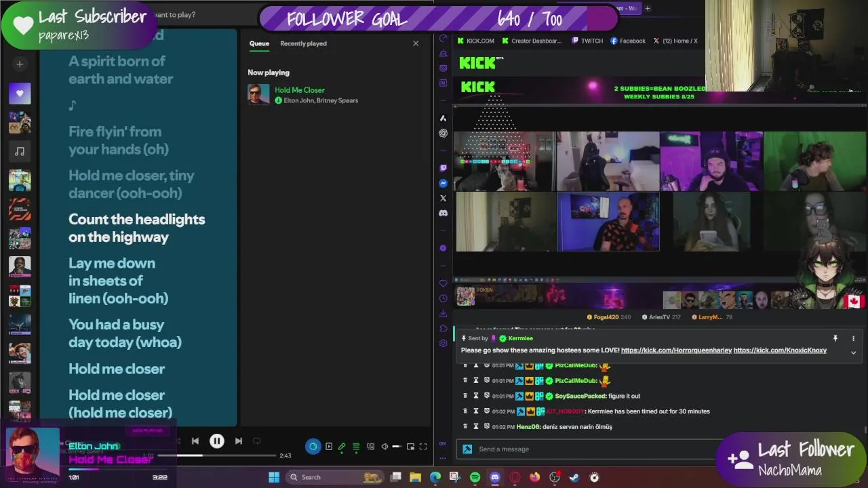Image resolution: width=868 pixels, height=488 pixels.
Task: Click lyric line Count the headlights
Action: point(136,228)
